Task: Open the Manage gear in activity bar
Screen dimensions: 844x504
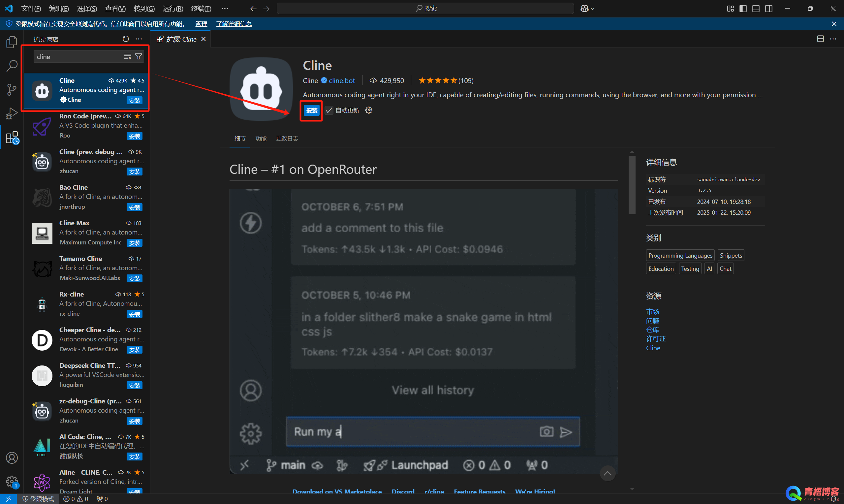Action: point(12,481)
